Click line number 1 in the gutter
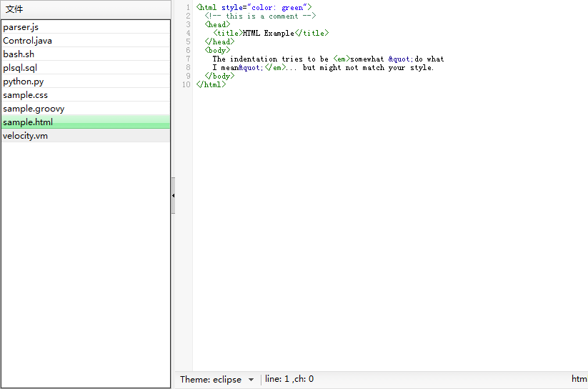Viewport: 588px width, 389px height. (187, 7)
